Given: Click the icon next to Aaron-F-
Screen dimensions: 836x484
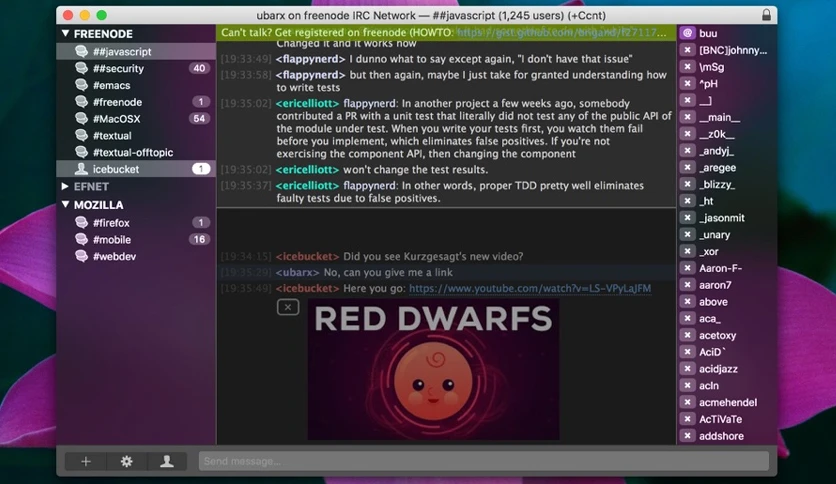Looking at the screenshot, I should click(x=687, y=268).
